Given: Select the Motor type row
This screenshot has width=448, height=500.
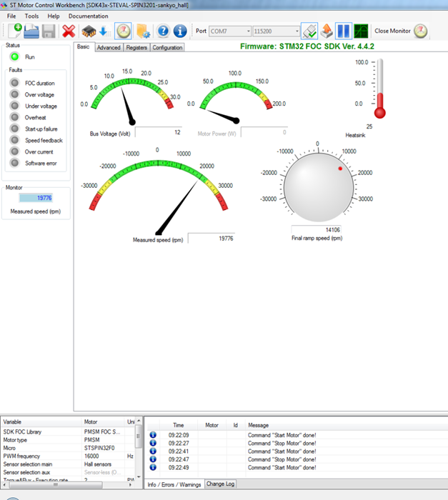Looking at the screenshot, I should click(x=69, y=440).
